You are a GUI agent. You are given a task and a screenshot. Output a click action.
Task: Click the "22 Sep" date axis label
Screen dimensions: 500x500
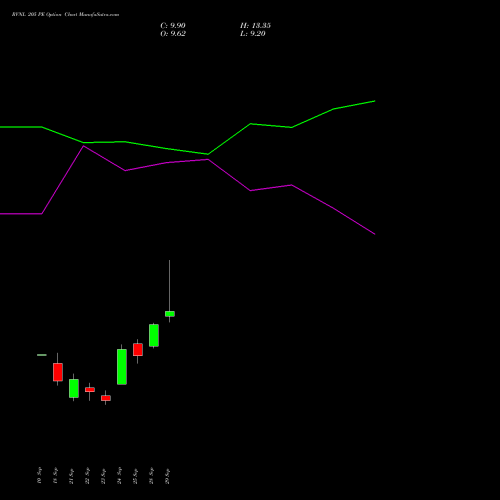87,476
